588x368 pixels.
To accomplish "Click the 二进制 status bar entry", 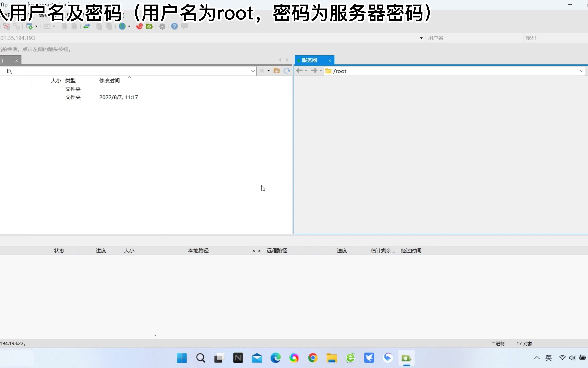I will coord(498,343).
